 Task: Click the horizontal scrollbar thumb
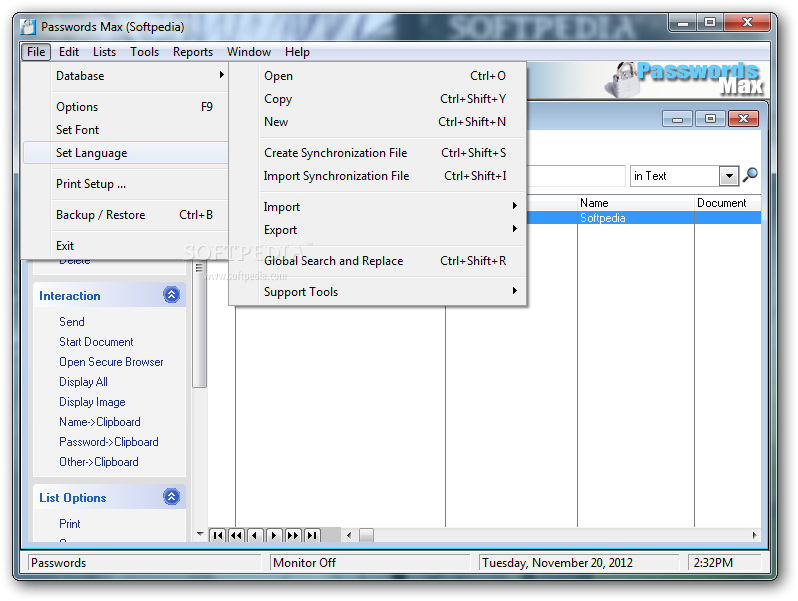pos(366,535)
